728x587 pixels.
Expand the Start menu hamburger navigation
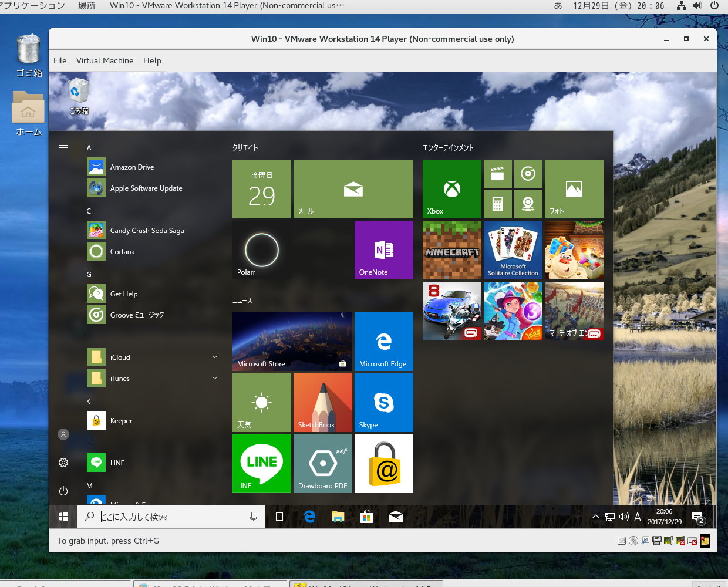(63, 148)
